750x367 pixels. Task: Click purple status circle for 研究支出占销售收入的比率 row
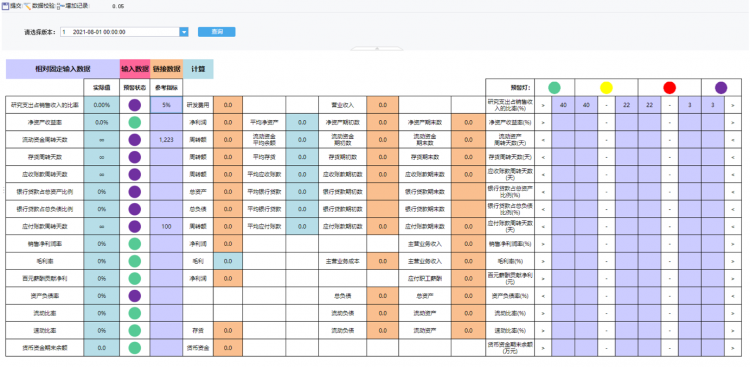(x=134, y=105)
